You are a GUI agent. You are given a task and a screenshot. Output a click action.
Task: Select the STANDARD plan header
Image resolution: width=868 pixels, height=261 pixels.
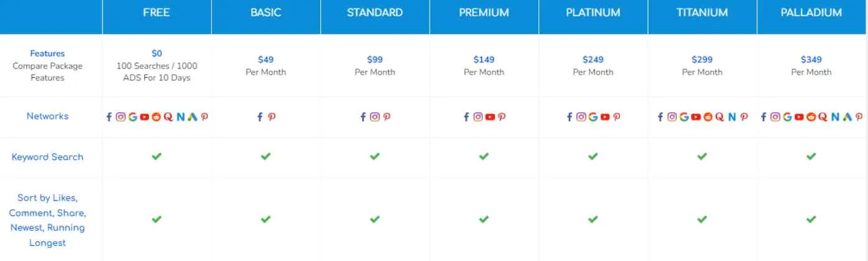tap(375, 12)
